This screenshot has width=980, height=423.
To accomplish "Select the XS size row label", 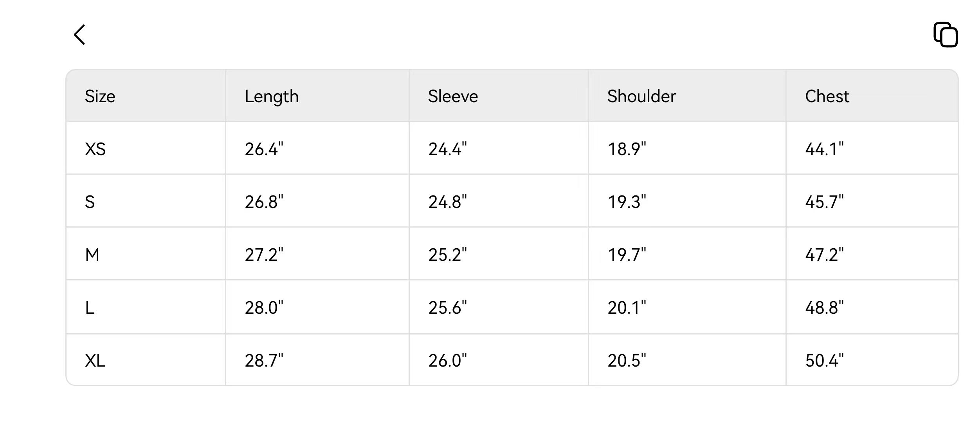I will pyautogui.click(x=95, y=149).
